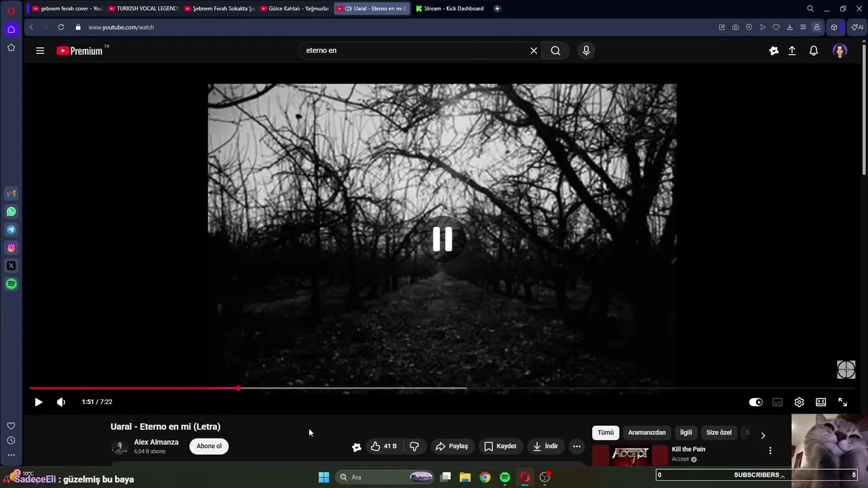868x488 pixels.
Task: Resume playback with the play button
Action: tap(39, 402)
